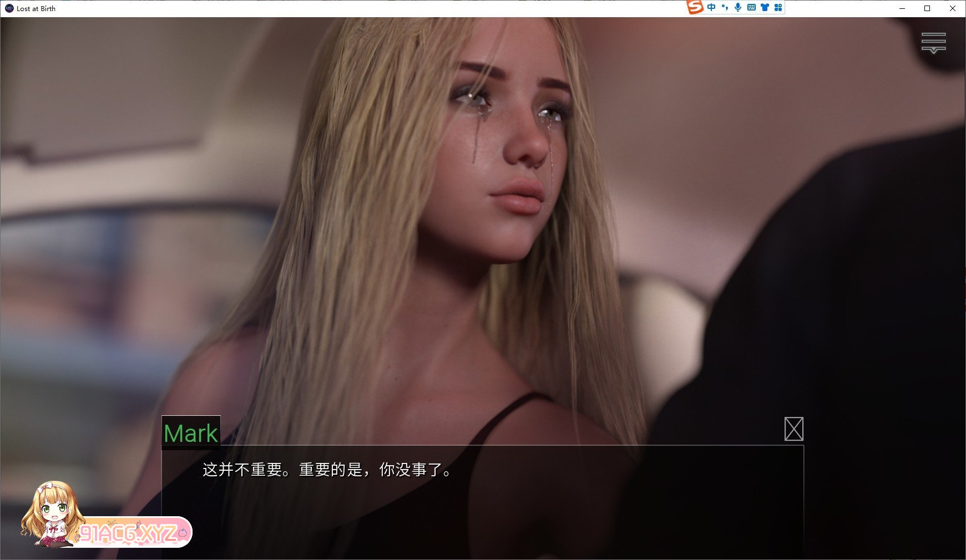966x560 pixels.
Task: Start Sogou voice input microphone
Action: coord(738,7)
